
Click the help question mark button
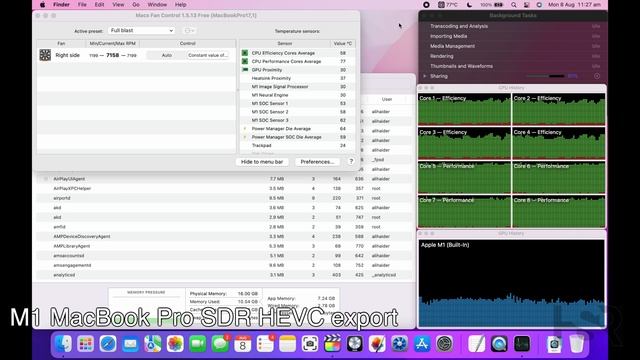pos(351,162)
